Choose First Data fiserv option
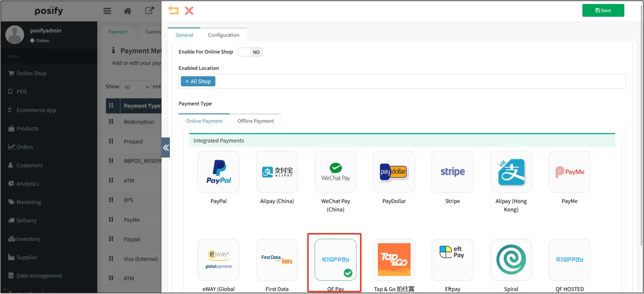 [277, 260]
